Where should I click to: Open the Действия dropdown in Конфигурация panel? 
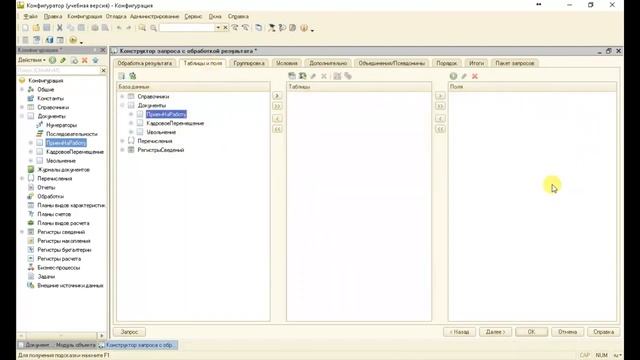click(x=32, y=60)
